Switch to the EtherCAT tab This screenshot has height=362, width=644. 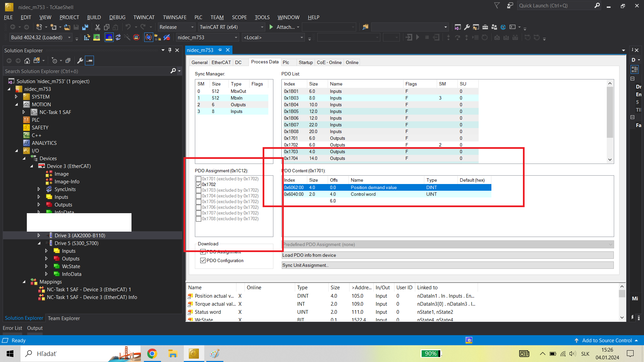coord(221,62)
